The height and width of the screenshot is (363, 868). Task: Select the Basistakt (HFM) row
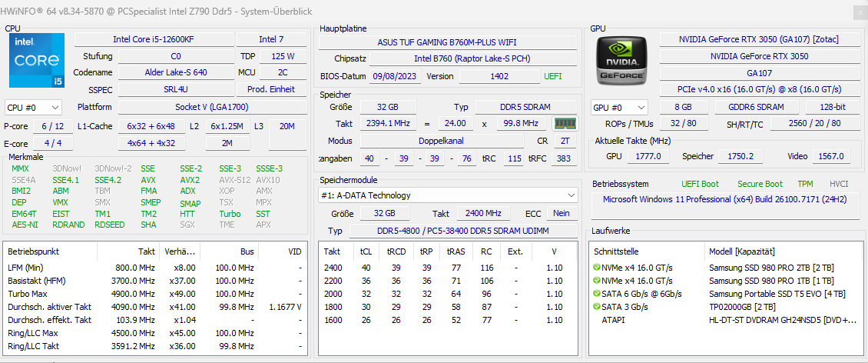pyautogui.click(x=154, y=281)
